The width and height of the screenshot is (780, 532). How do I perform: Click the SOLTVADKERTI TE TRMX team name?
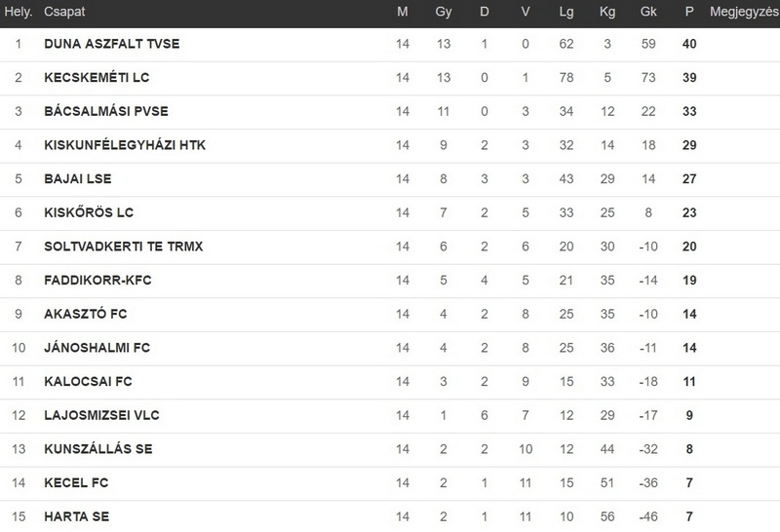click(x=124, y=247)
